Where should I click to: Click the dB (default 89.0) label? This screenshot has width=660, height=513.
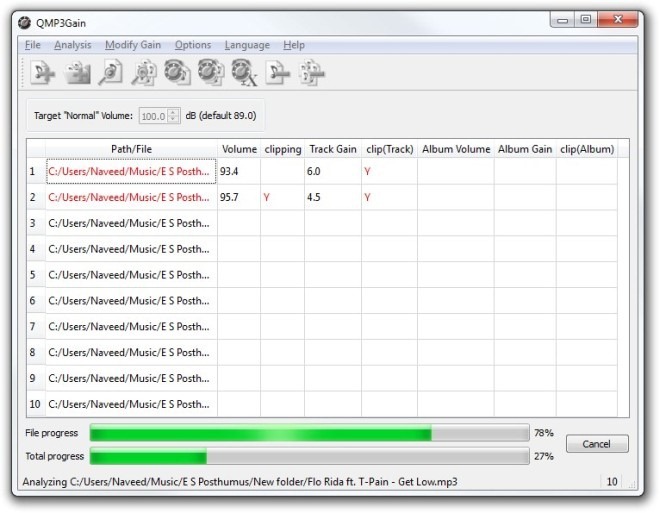click(x=221, y=116)
